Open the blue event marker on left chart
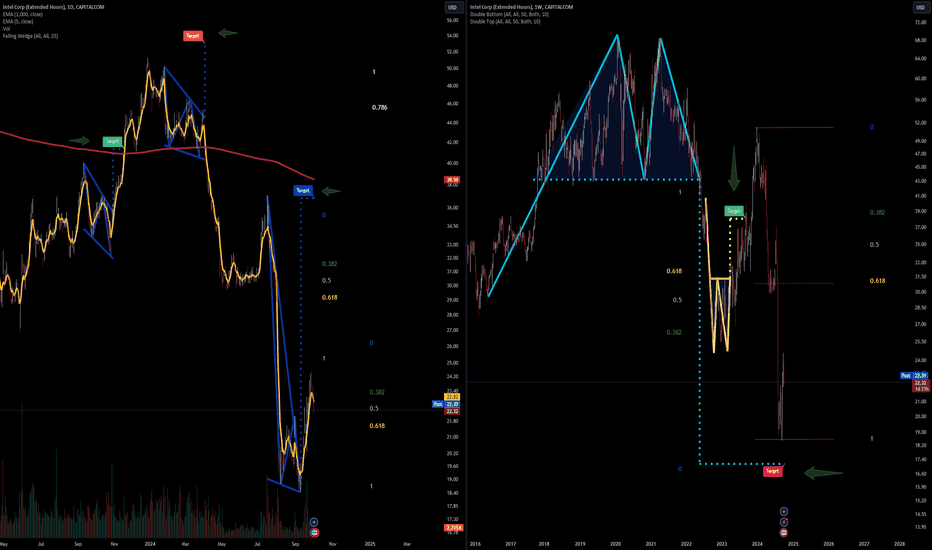932x550 pixels. click(314, 522)
